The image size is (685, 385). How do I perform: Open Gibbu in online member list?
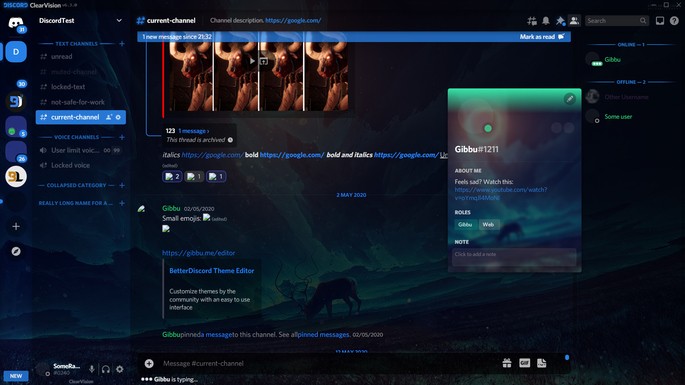pos(630,60)
